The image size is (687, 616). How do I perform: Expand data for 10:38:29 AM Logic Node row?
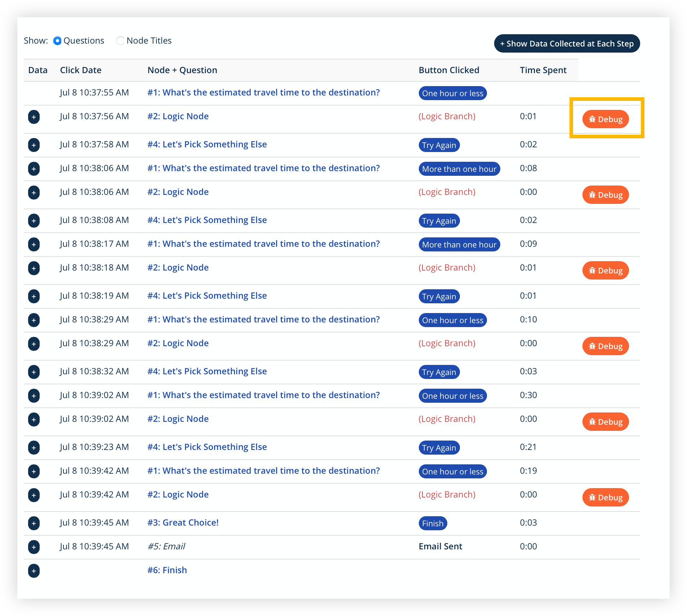[x=34, y=344]
